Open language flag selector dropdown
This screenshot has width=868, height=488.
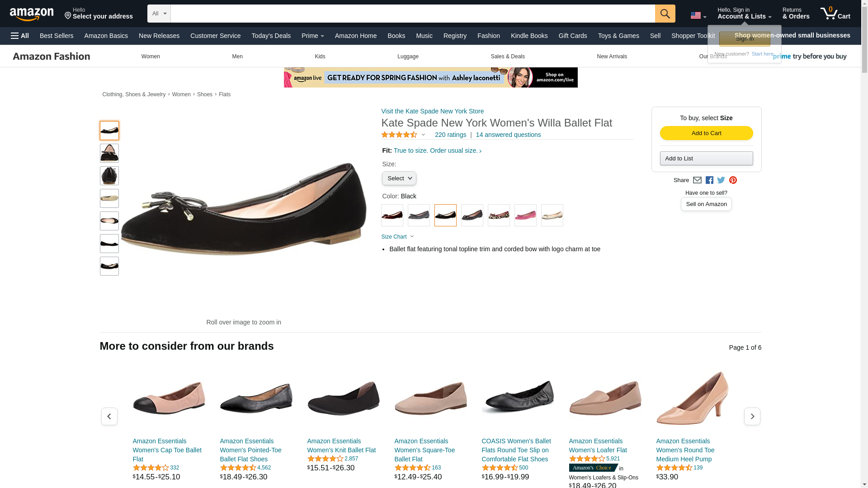click(698, 16)
